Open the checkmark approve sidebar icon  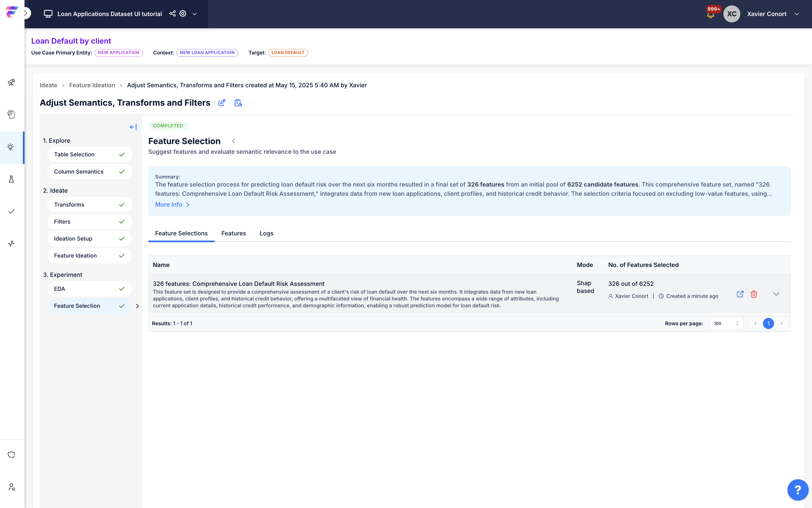[x=11, y=211]
